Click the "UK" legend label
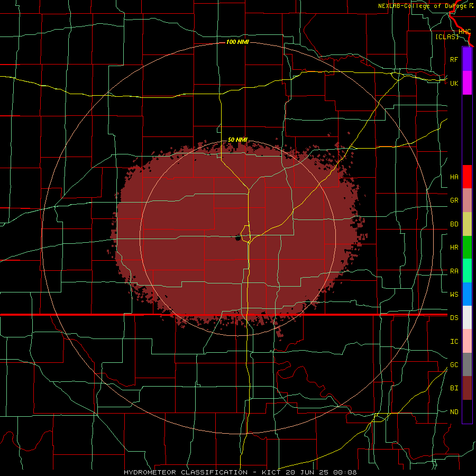The width and height of the screenshot is (476, 476). coord(454,83)
